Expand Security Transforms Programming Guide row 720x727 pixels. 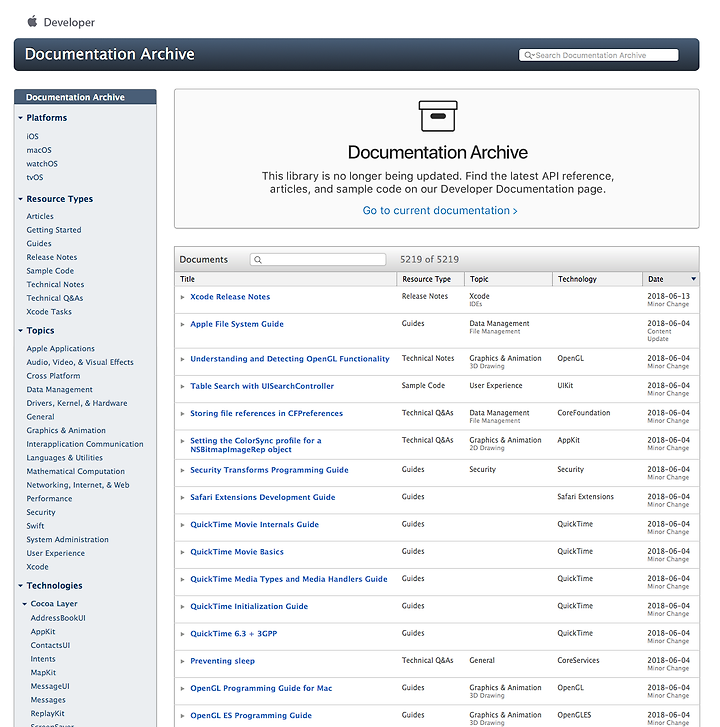coord(182,470)
